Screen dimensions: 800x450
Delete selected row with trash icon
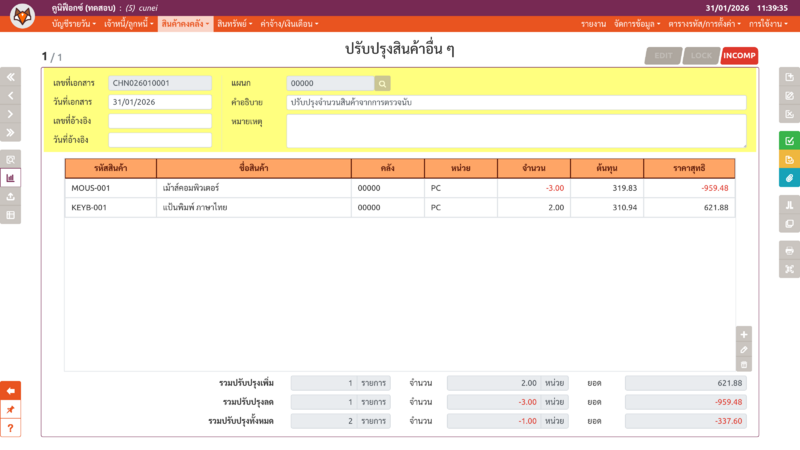point(744,364)
